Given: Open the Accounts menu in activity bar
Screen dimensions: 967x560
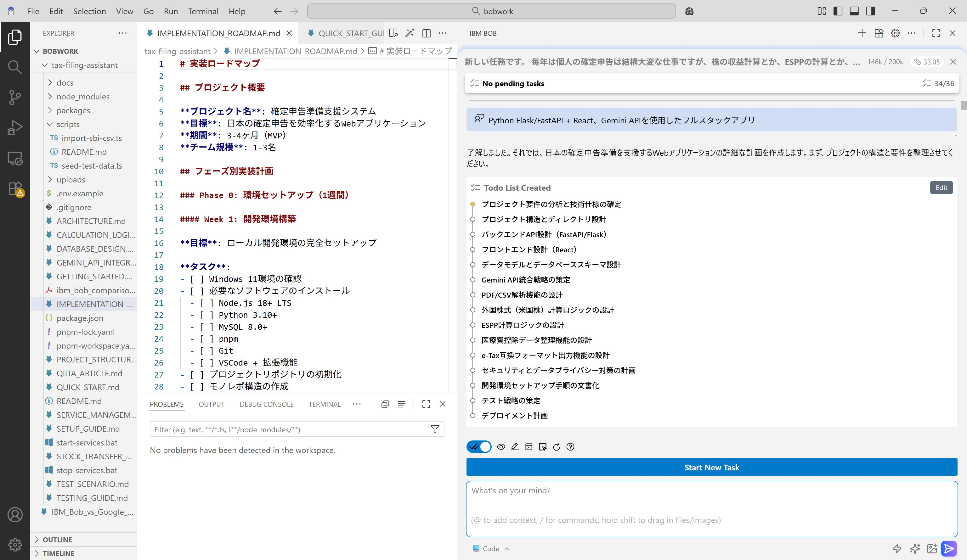Looking at the screenshot, I should point(15,515).
